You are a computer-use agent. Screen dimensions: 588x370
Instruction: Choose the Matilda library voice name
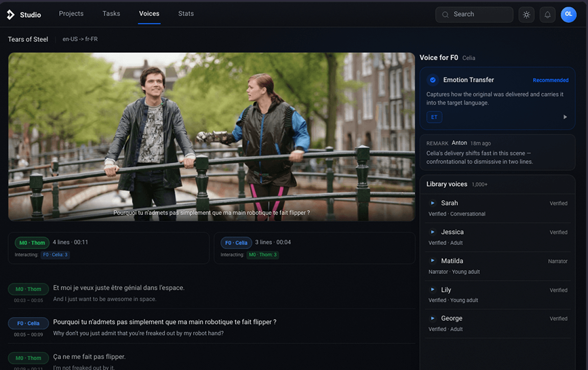(x=452, y=261)
